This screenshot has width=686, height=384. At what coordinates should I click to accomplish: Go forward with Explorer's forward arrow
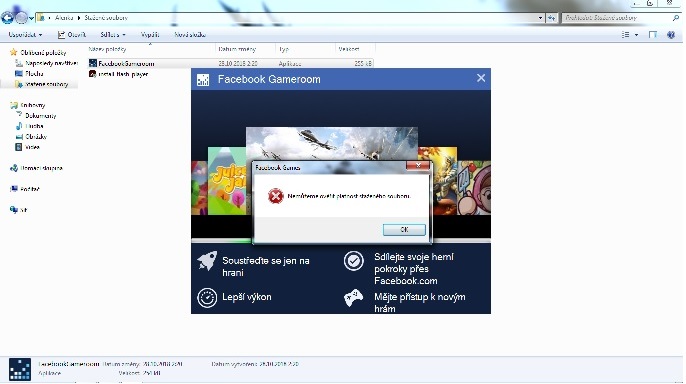(21, 18)
